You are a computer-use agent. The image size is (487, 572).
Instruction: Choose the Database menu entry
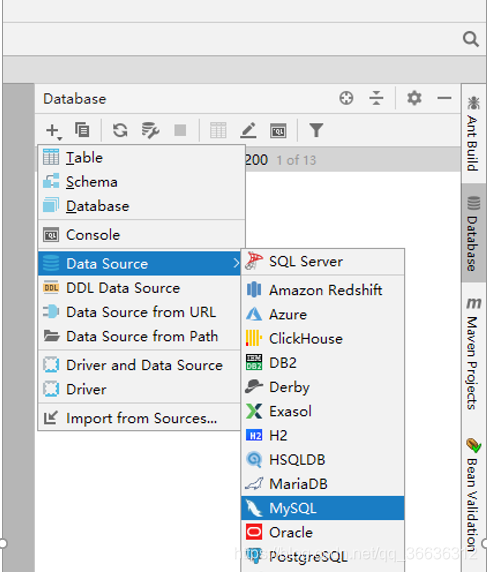141,206
